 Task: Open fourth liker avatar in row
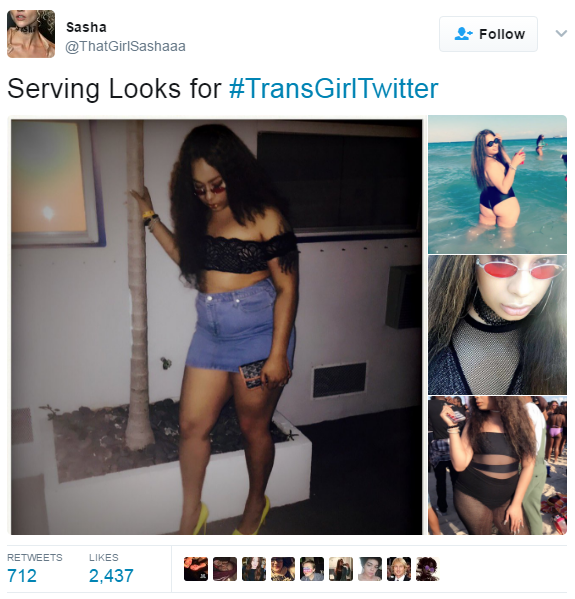(x=283, y=569)
